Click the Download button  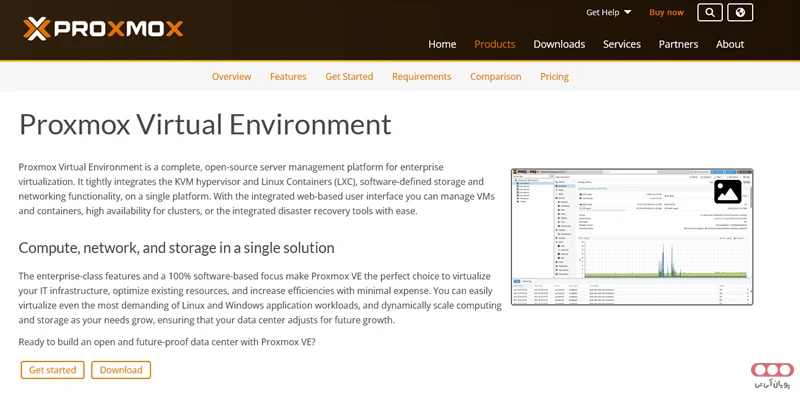pyautogui.click(x=121, y=370)
